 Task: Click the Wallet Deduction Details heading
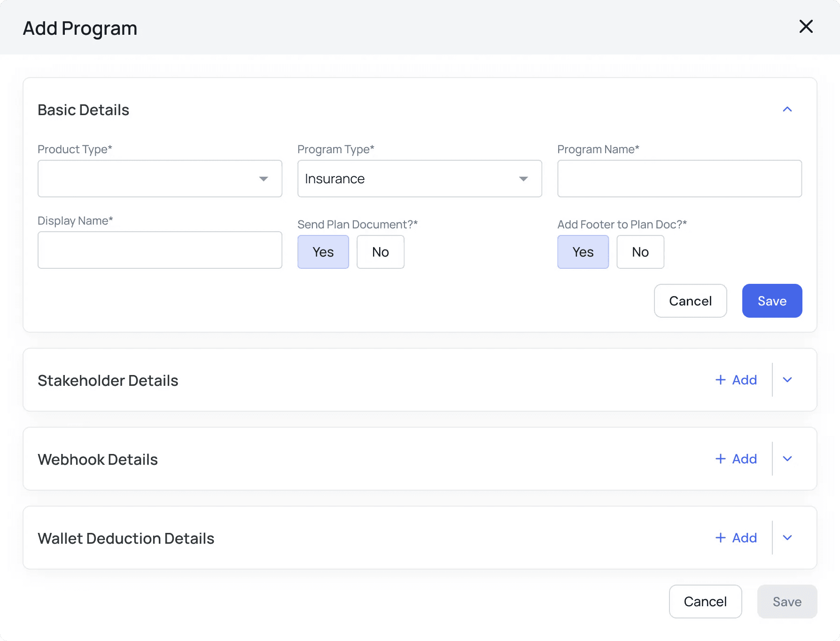(126, 539)
